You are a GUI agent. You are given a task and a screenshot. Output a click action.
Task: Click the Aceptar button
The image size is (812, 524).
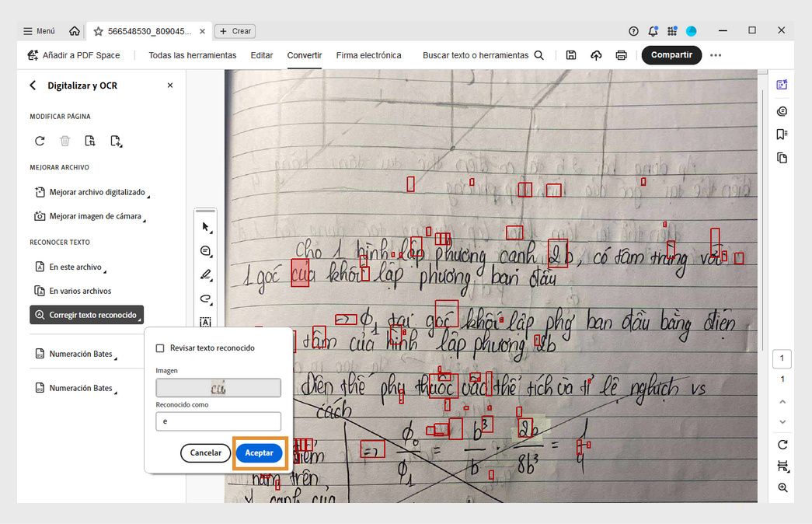point(260,452)
